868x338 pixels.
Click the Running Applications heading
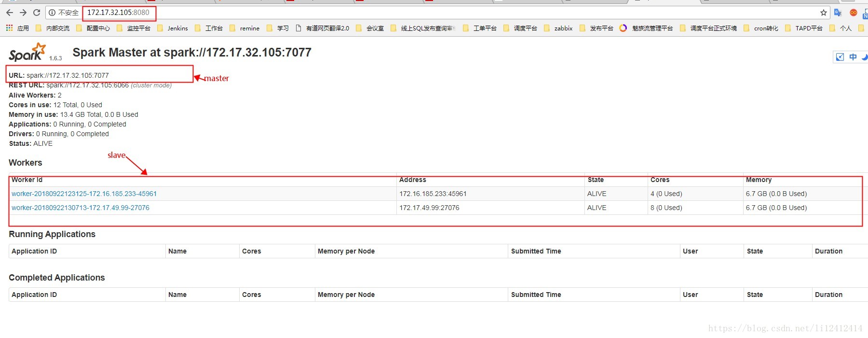(52, 234)
